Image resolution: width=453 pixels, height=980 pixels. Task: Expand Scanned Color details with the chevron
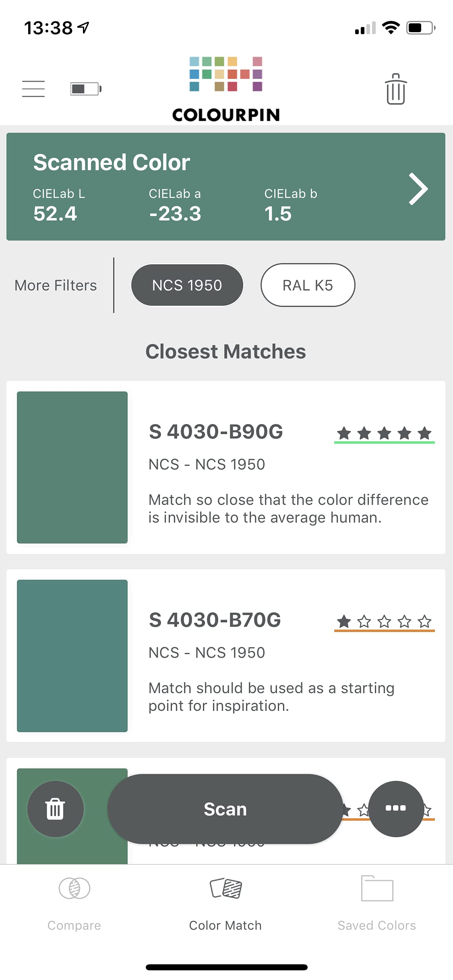pos(418,189)
